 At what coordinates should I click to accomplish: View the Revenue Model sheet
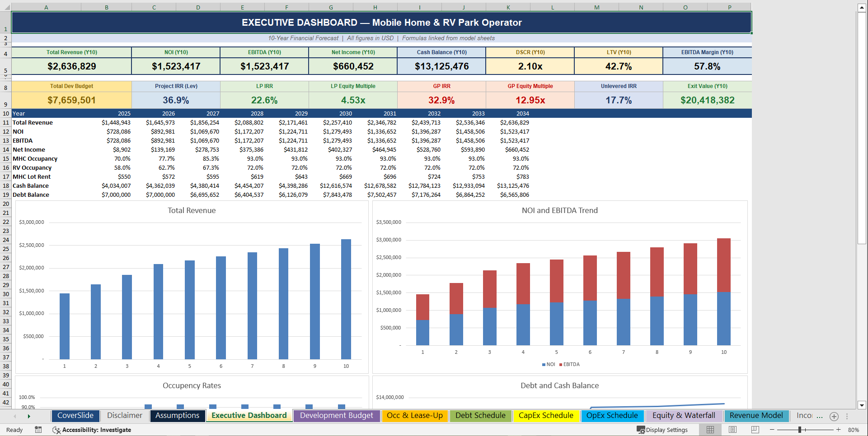point(756,416)
